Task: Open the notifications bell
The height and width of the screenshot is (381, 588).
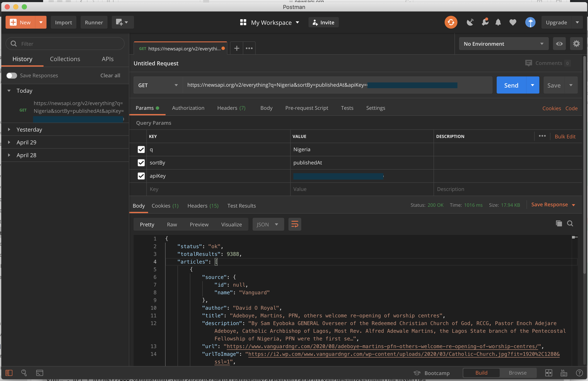Action: (498, 22)
